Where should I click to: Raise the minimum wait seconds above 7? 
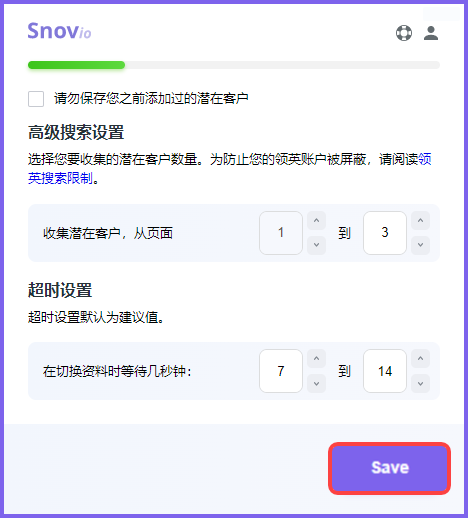coord(316,359)
